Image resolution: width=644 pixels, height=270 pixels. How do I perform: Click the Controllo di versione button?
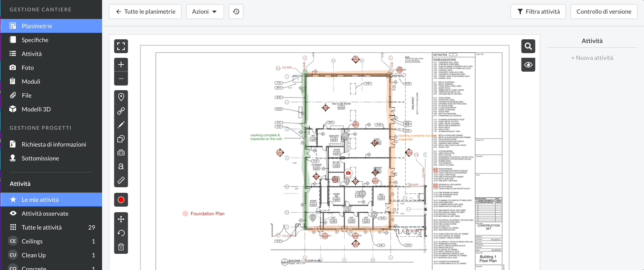click(x=605, y=12)
